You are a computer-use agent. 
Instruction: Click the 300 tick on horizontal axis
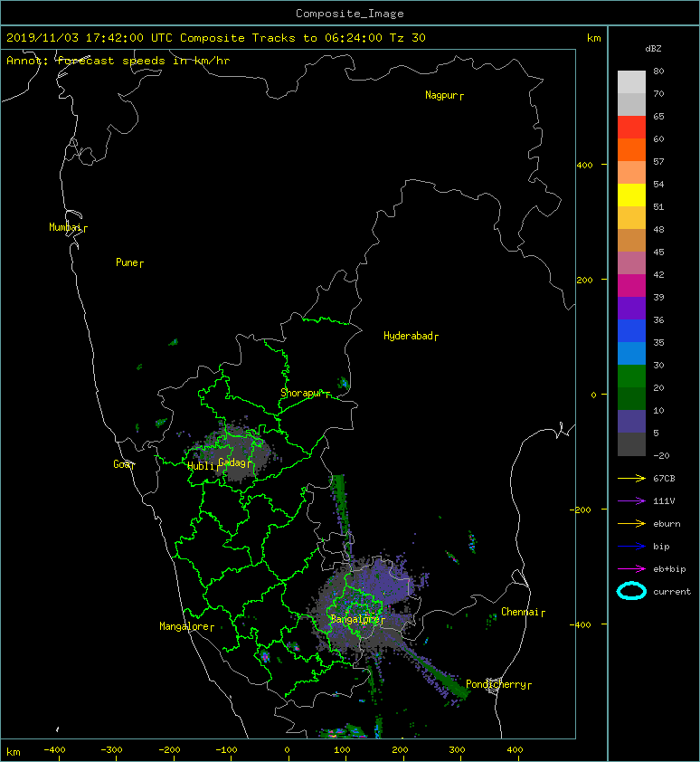coord(458,750)
